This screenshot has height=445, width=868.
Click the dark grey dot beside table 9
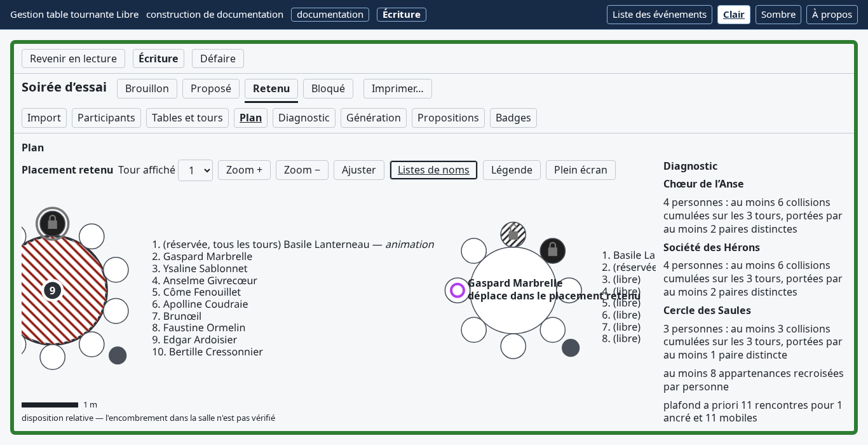pyautogui.click(x=118, y=355)
